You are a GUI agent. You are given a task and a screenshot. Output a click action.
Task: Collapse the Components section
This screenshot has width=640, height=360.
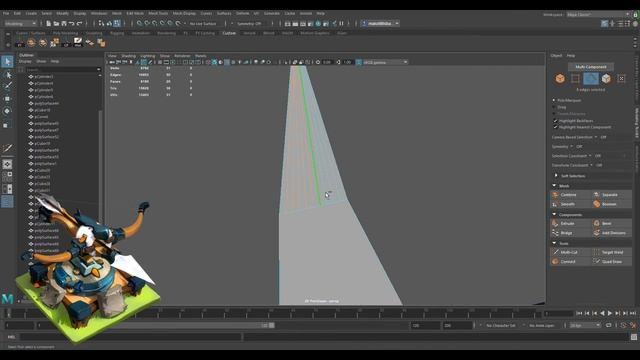pyautogui.click(x=554, y=214)
